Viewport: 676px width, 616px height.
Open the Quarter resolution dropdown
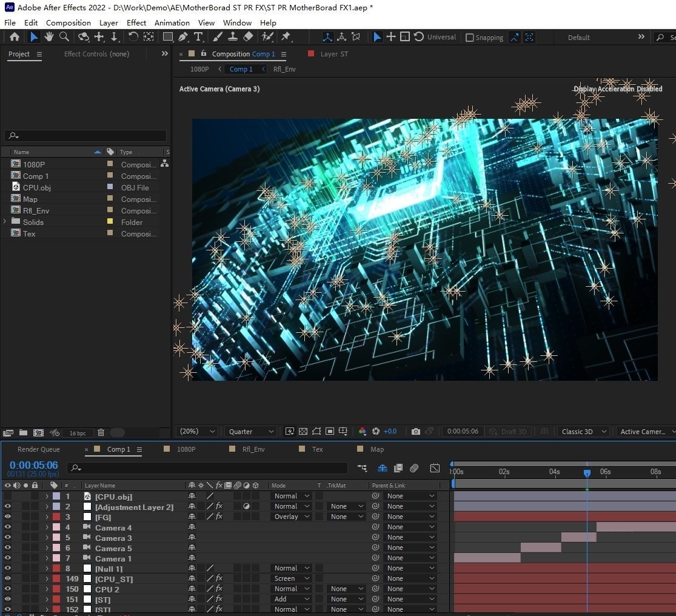[252, 432]
